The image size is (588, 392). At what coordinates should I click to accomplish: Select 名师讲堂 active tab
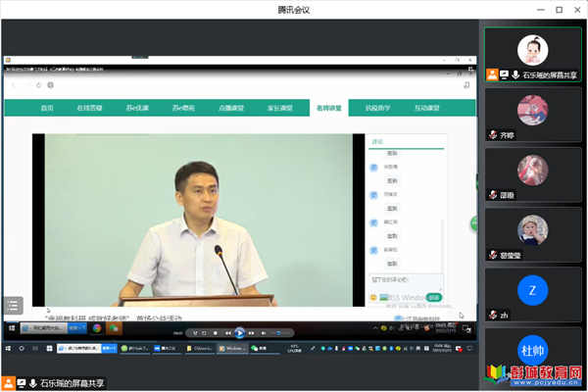tap(329, 108)
